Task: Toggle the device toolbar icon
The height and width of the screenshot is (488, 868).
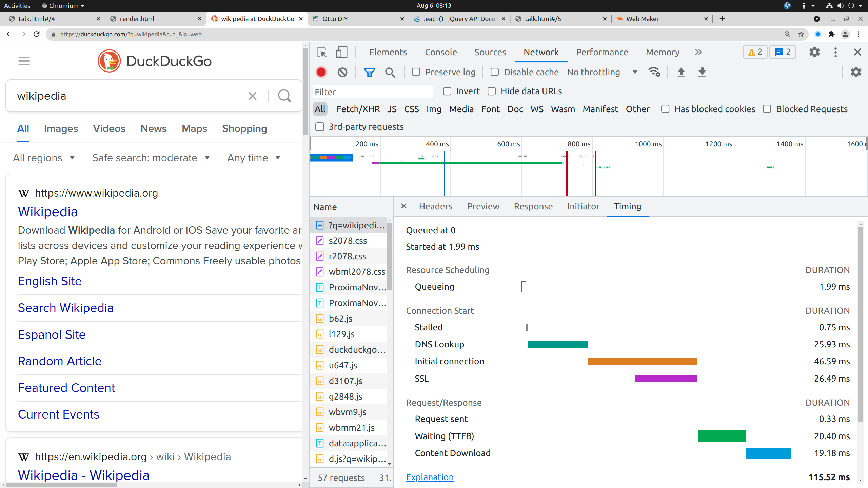Action: pos(341,52)
